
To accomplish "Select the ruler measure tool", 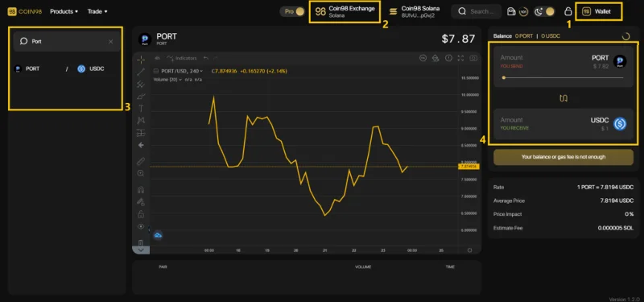I will 141,162.
